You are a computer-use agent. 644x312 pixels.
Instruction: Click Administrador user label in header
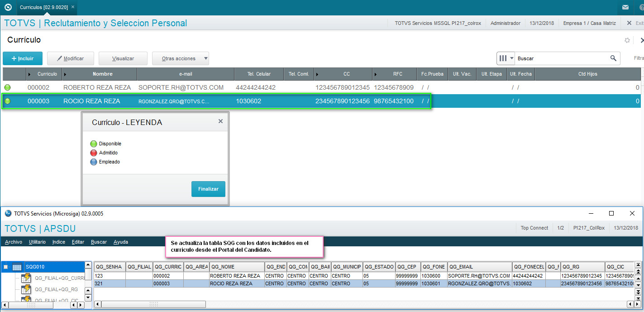[x=506, y=23]
